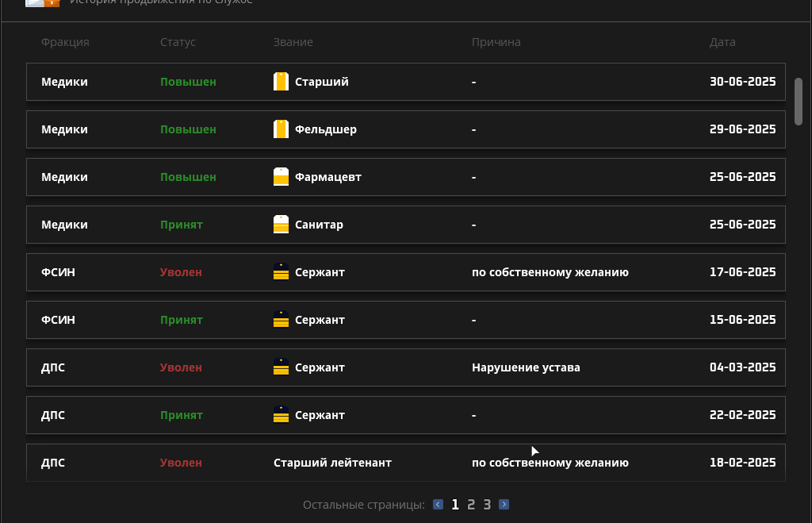Screen dimensions: 812x523
Task: Click the Фельдшер rank text
Action: [326, 129]
